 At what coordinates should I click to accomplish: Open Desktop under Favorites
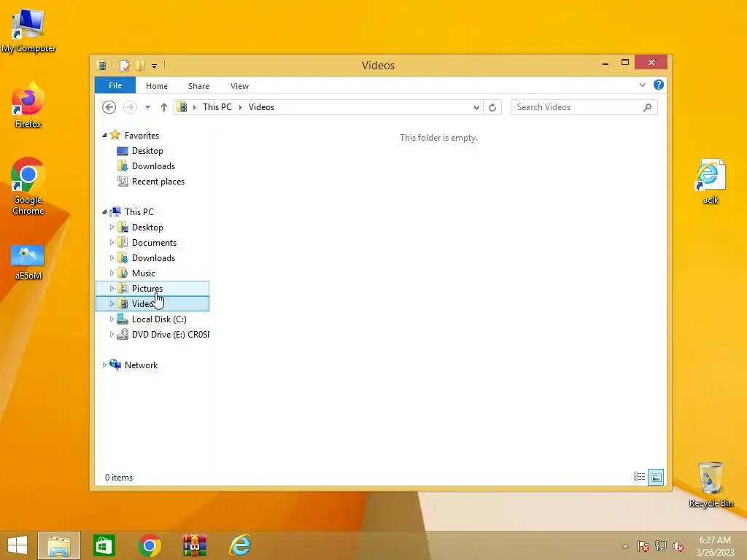147,151
